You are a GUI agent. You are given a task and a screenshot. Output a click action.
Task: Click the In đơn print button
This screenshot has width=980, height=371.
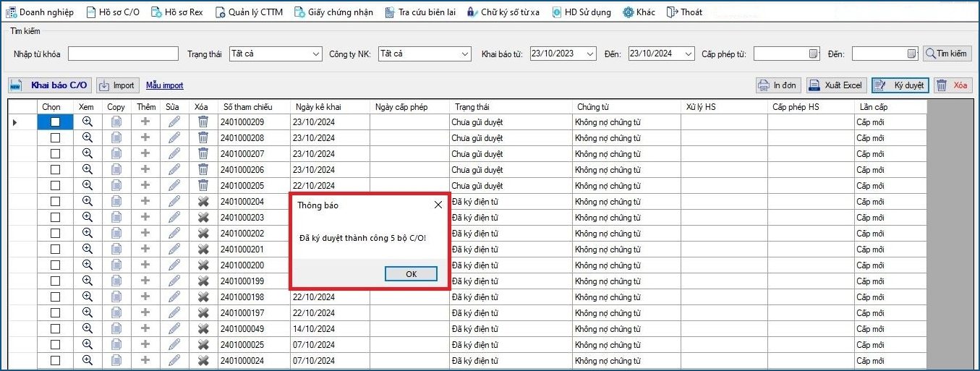pyautogui.click(x=777, y=85)
